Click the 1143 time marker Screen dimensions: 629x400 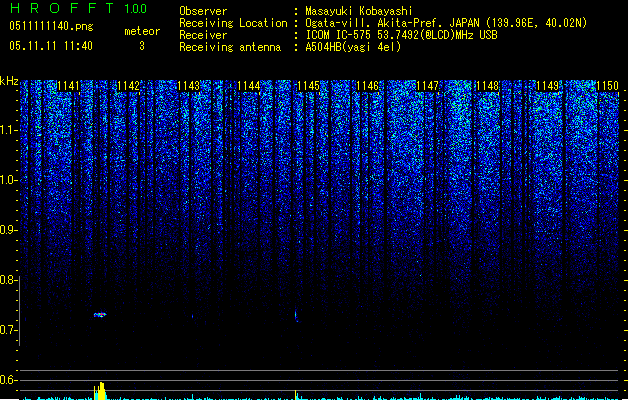(x=188, y=86)
